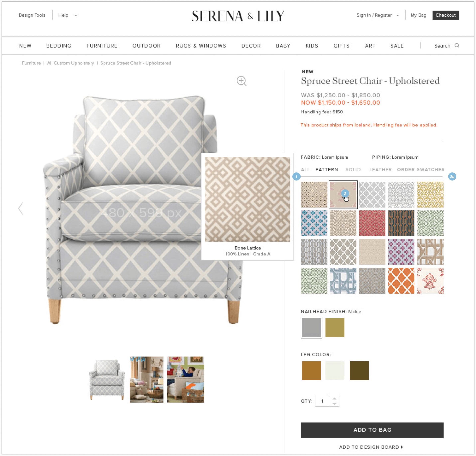
Task: Switch to the Leather fabric tab
Action: 380,169
